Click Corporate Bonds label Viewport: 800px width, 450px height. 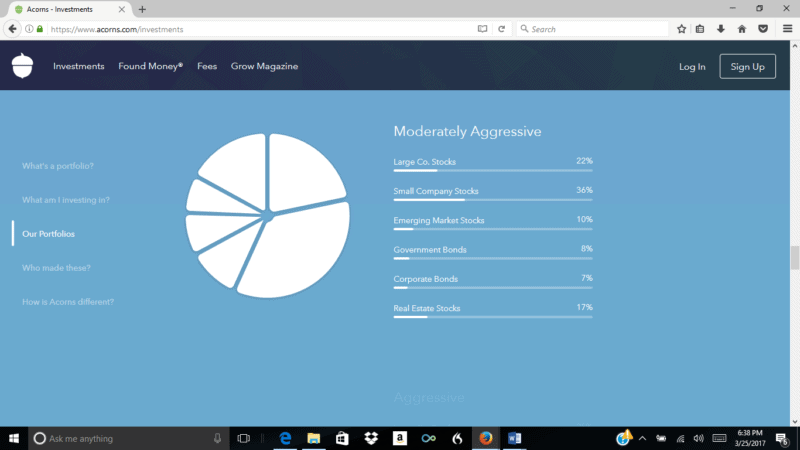tap(426, 279)
